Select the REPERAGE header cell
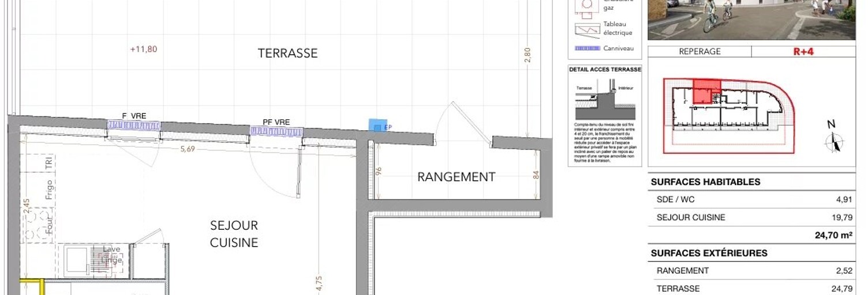The width and height of the screenshot is (868, 295). (x=699, y=51)
